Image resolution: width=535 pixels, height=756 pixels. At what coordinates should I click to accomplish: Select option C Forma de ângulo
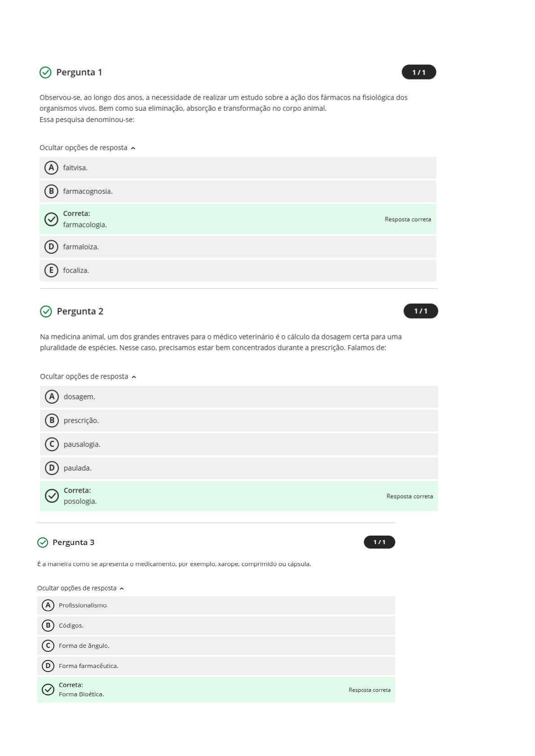pyautogui.click(x=216, y=646)
